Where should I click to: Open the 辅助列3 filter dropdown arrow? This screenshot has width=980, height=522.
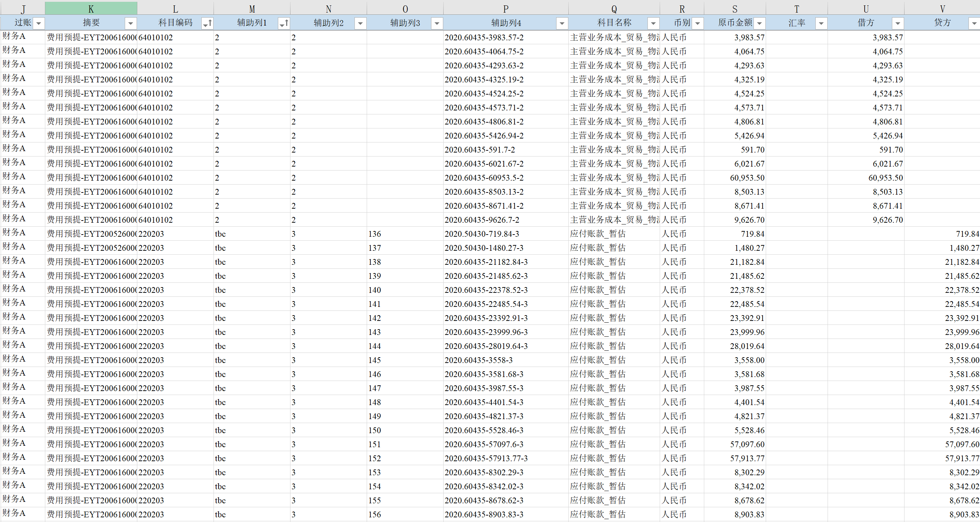coord(437,24)
